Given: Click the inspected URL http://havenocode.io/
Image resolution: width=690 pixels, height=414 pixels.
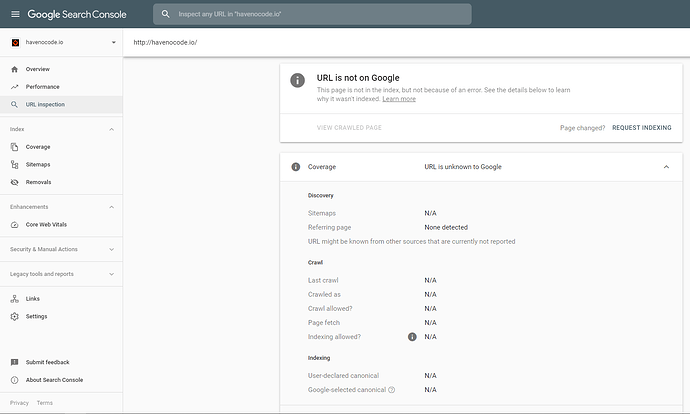Looking at the screenshot, I should (165, 42).
